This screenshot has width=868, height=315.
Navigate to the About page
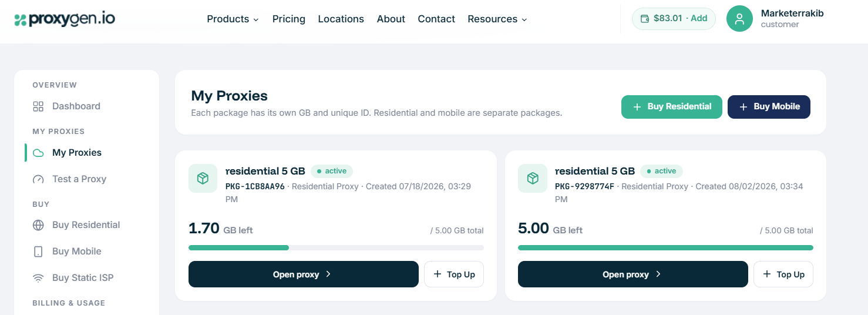point(391,19)
